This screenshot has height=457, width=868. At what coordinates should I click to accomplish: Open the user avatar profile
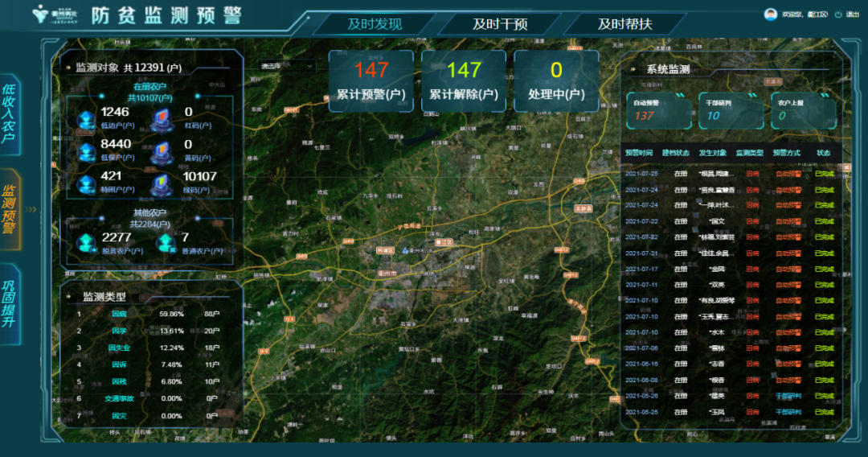[771, 14]
